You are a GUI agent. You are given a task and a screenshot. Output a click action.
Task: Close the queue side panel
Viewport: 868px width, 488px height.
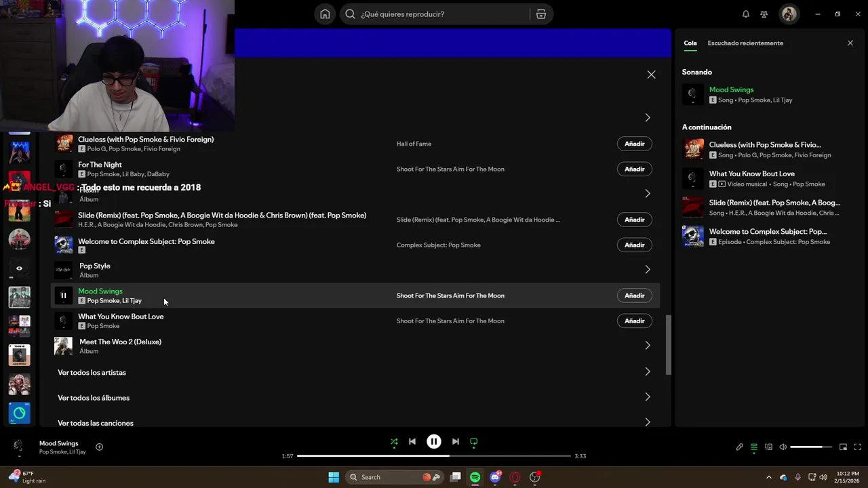[x=850, y=43]
